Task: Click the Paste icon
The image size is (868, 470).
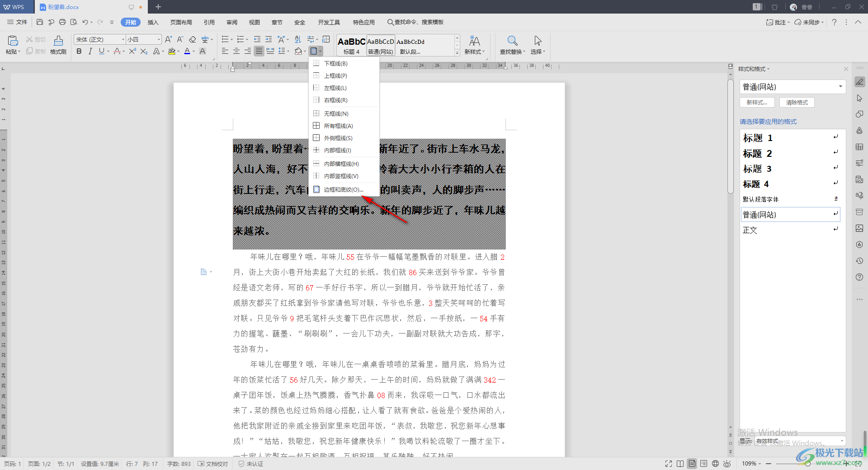Action: point(13,41)
